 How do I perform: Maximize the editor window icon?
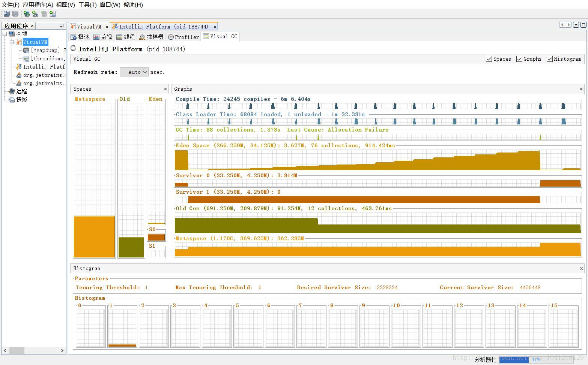click(583, 25)
